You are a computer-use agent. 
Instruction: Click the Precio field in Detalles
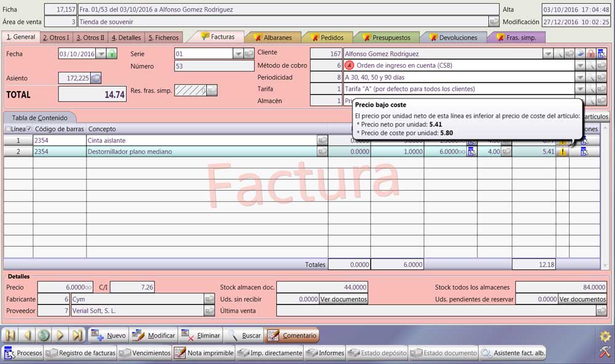[x=65, y=287]
